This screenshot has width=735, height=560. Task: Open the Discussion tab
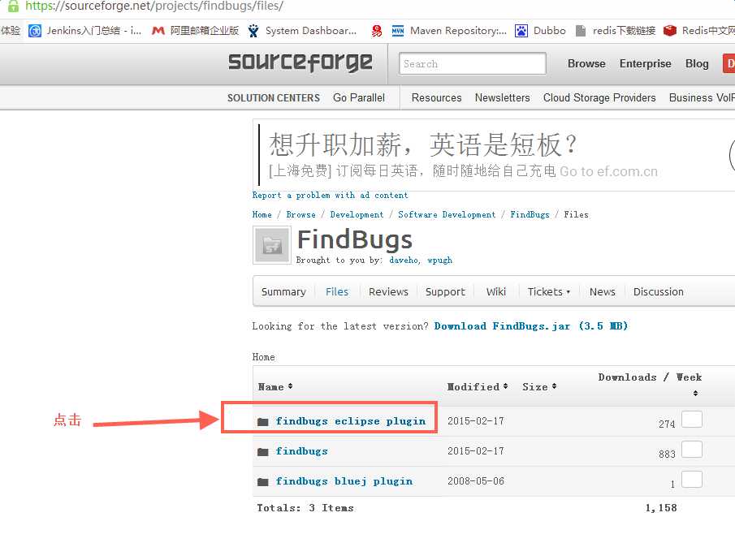(659, 291)
